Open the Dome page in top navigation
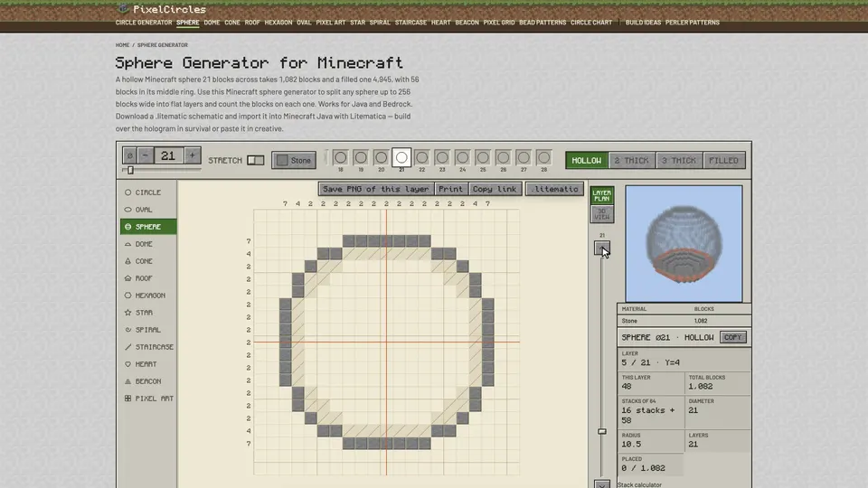 [x=212, y=23]
